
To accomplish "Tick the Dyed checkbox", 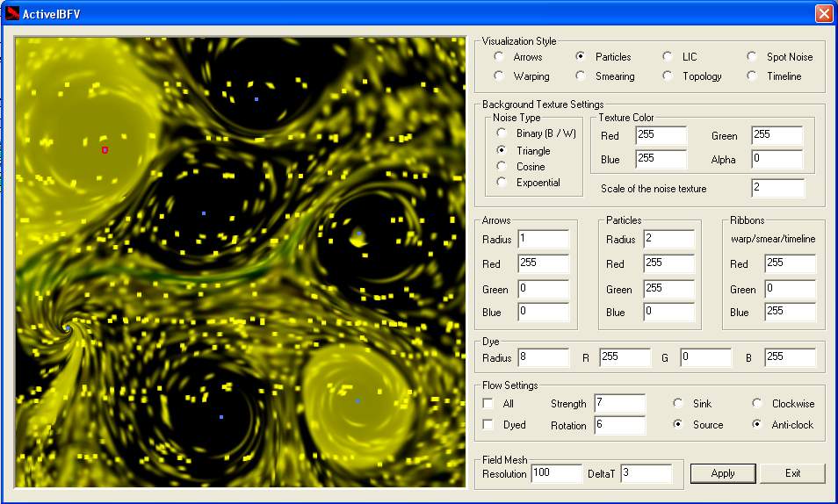I will point(488,425).
